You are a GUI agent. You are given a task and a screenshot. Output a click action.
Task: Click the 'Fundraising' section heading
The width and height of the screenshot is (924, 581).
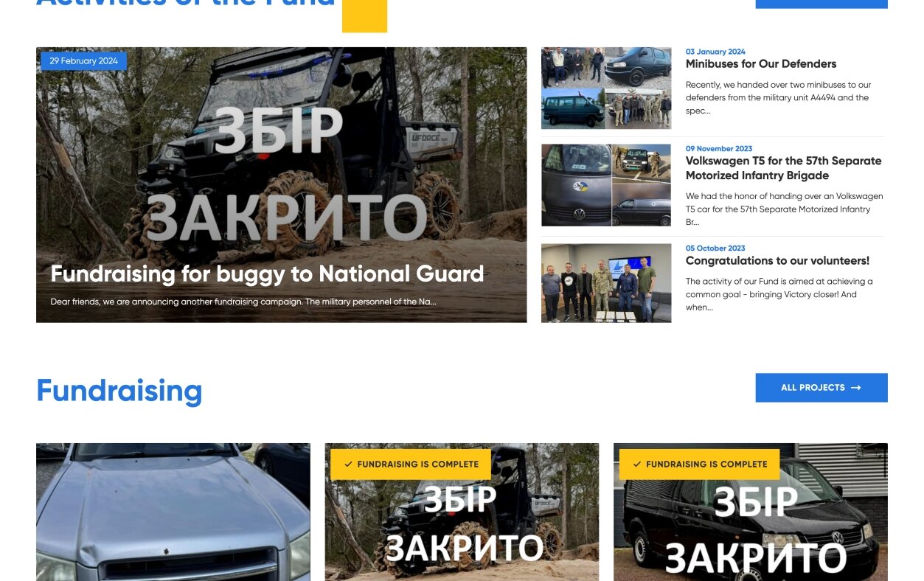click(x=119, y=391)
